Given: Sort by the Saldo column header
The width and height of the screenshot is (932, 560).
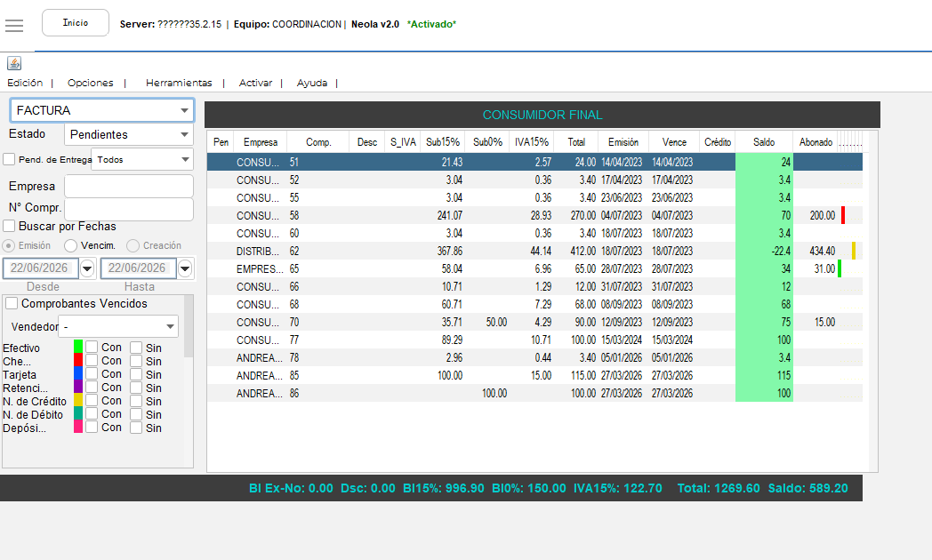Looking at the screenshot, I should pyautogui.click(x=764, y=142).
